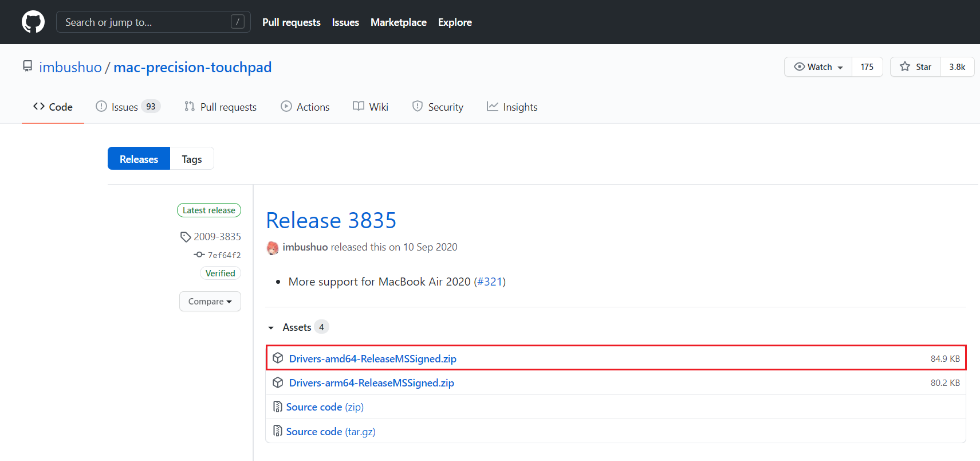Download Source code (tar.gz)
The image size is (980, 461).
(x=330, y=431)
